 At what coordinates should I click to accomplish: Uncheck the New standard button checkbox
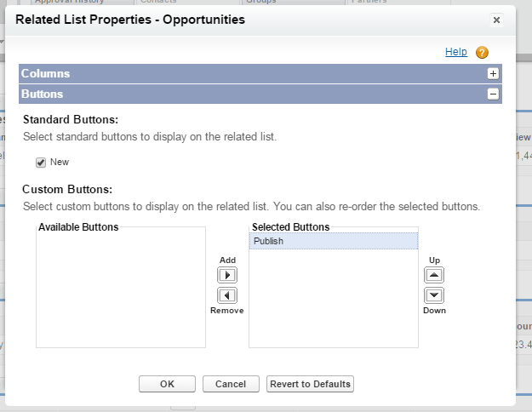click(40, 162)
